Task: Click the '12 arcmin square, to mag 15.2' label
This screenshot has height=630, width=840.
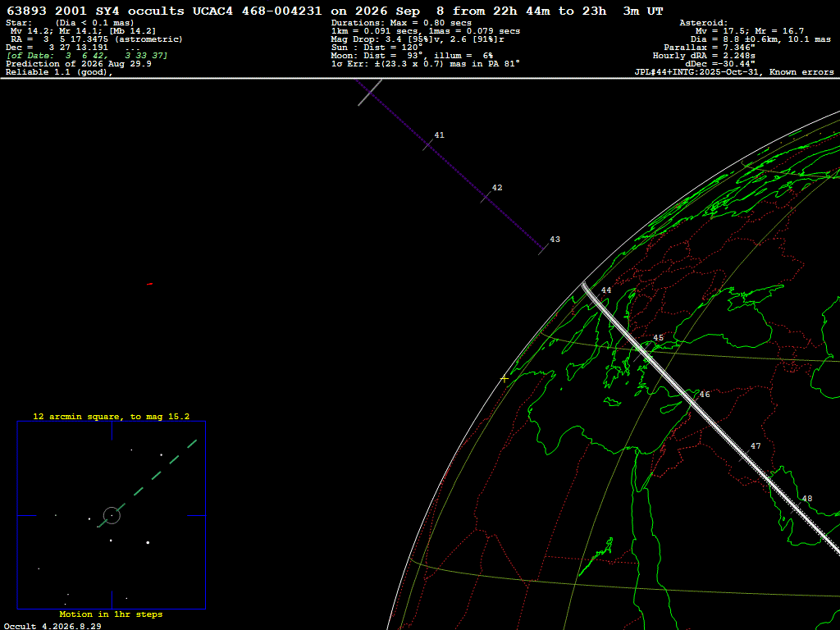Action: tap(112, 416)
